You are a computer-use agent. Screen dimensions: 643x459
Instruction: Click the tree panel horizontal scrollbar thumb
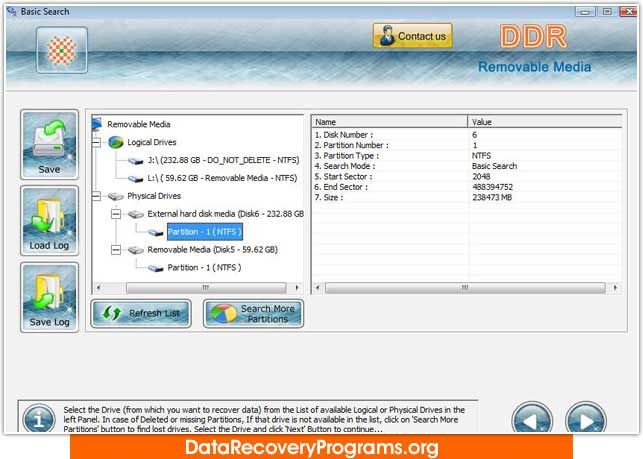pos(206,288)
